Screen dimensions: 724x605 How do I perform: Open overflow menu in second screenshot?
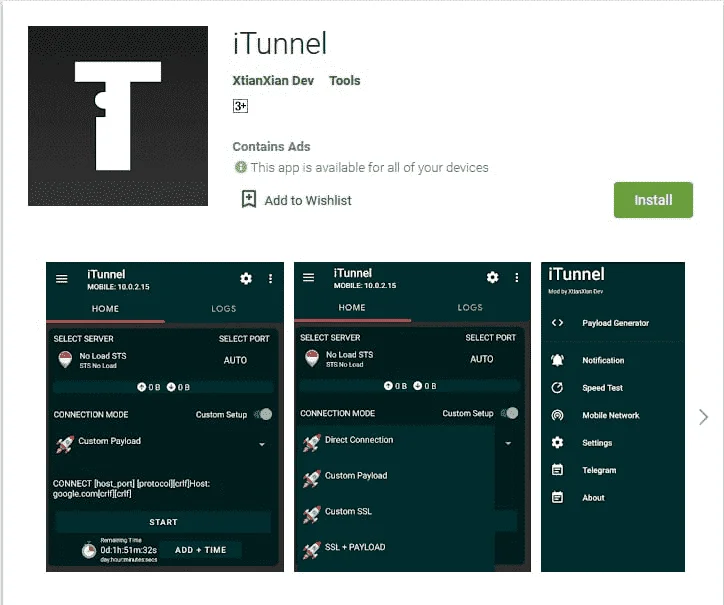tap(517, 277)
